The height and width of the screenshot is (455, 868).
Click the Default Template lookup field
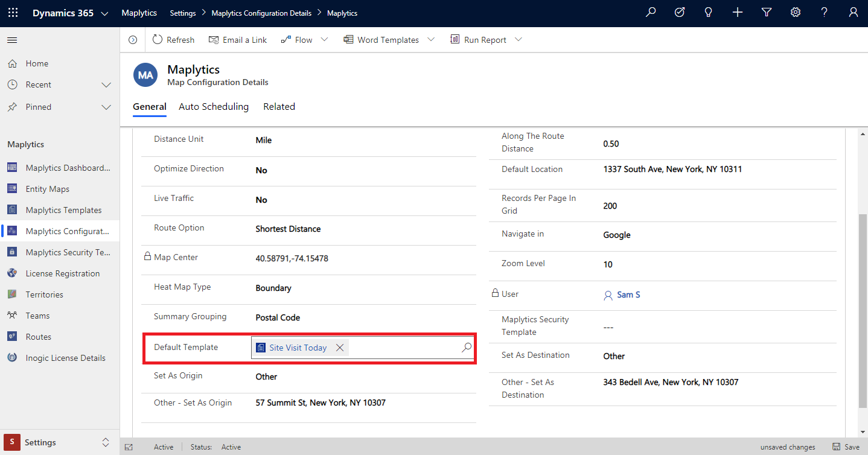tap(363, 348)
